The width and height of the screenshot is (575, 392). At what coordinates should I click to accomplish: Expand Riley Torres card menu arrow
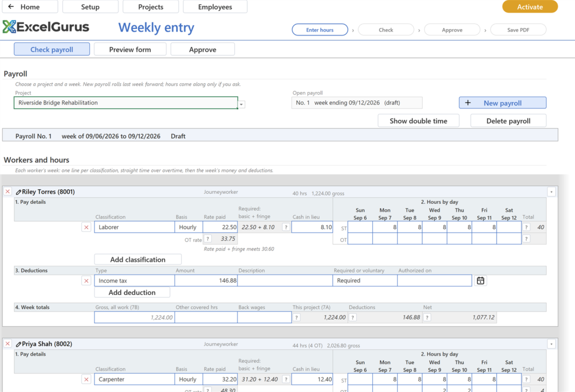(551, 192)
